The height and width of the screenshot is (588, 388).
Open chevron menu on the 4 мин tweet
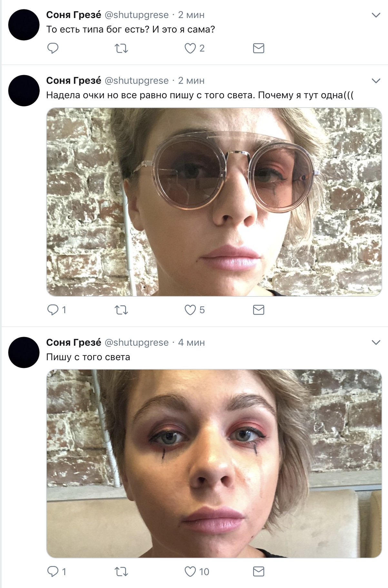(376, 342)
